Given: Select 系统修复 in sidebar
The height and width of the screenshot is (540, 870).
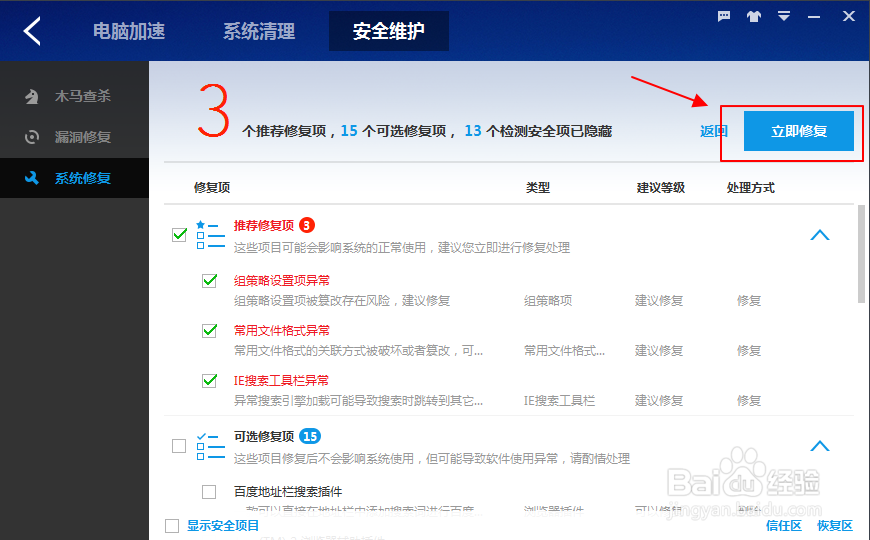Looking at the screenshot, I should [x=74, y=178].
